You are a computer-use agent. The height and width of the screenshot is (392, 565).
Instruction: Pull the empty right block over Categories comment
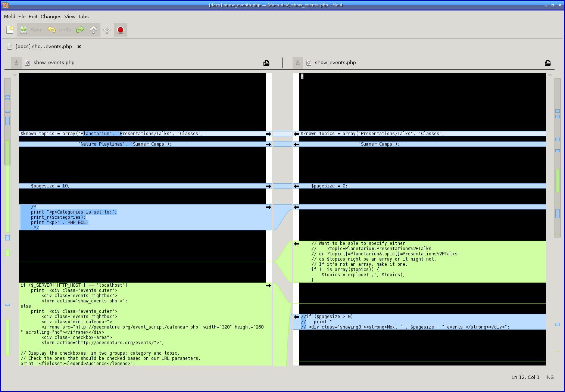point(296,207)
